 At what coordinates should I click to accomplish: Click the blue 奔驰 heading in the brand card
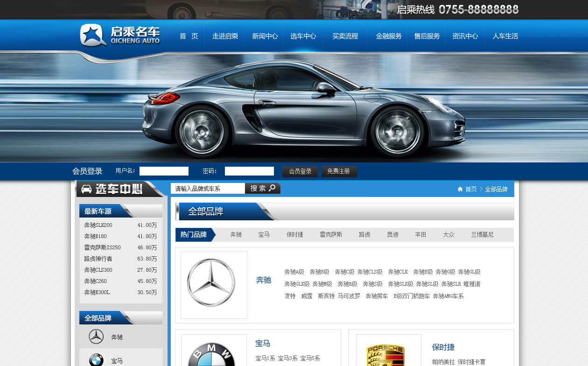click(x=264, y=280)
